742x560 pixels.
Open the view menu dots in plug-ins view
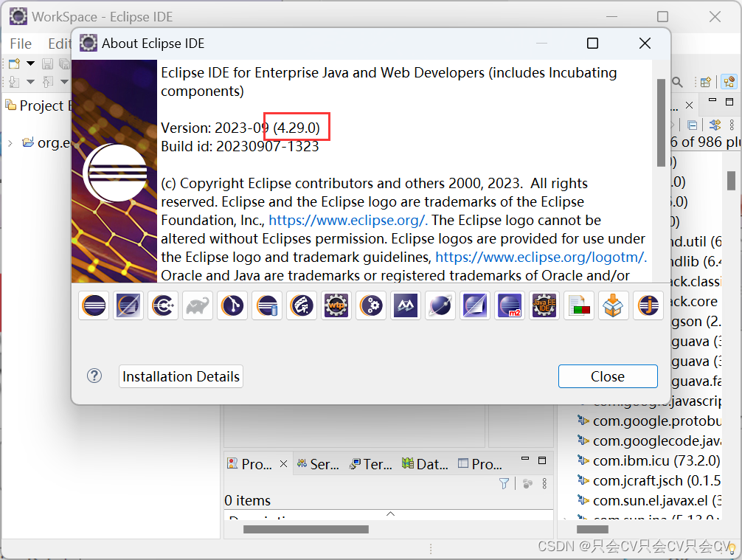[x=732, y=125]
